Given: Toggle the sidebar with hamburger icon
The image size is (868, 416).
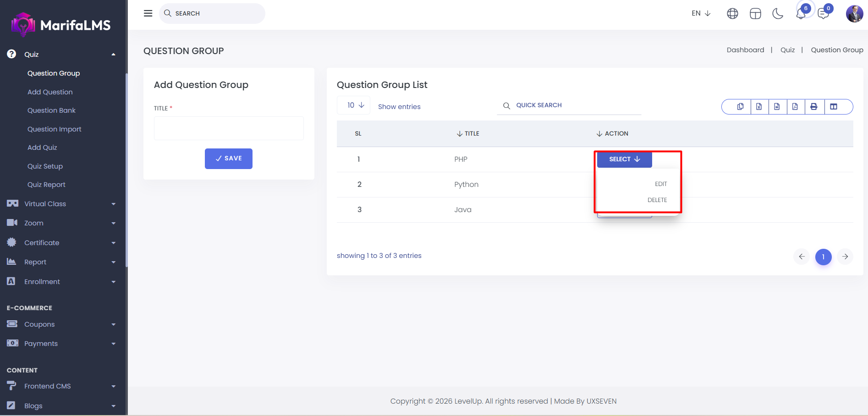Looking at the screenshot, I should click(x=148, y=13).
